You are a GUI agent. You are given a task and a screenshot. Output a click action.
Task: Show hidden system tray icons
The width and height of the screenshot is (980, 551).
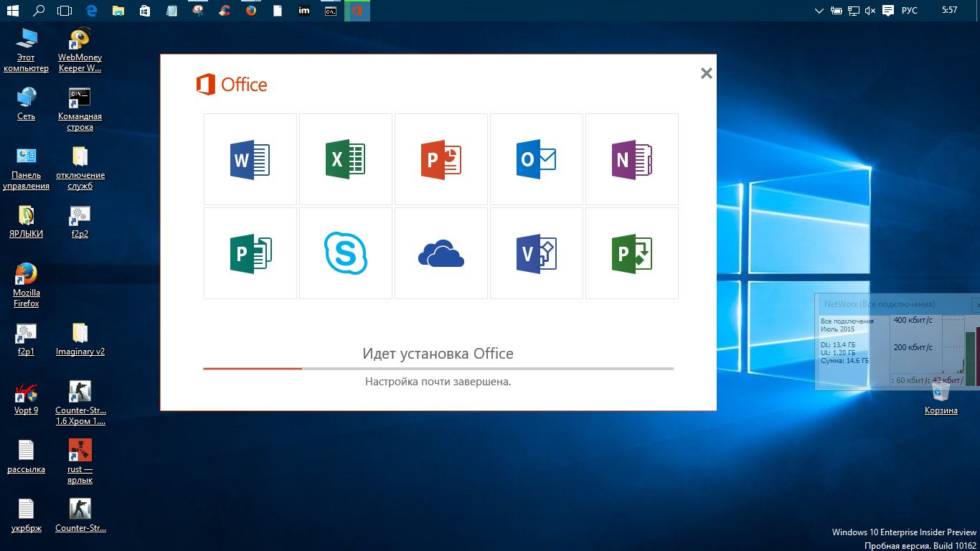point(819,11)
